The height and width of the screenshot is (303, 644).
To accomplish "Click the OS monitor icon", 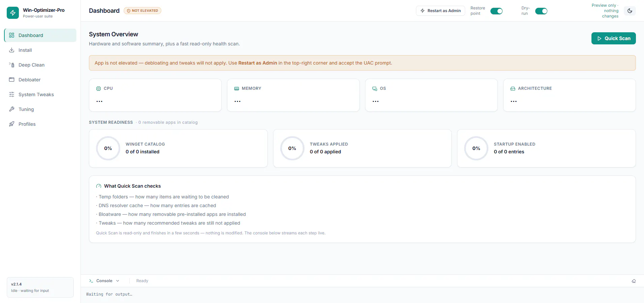I will pyautogui.click(x=375, y=88).
